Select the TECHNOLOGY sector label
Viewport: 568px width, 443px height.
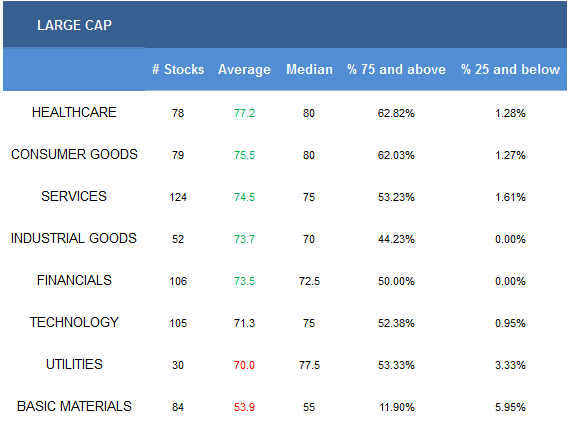pyautogui.click(x=74, y=322)
